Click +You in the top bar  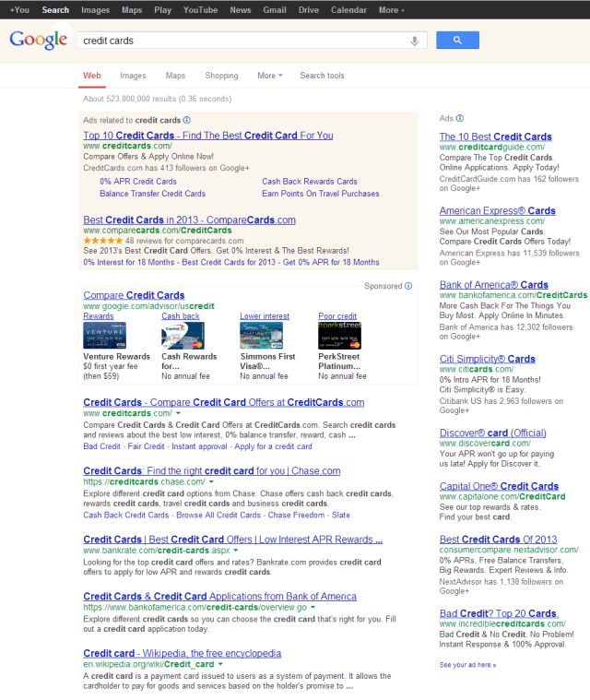tap(19, 10)
